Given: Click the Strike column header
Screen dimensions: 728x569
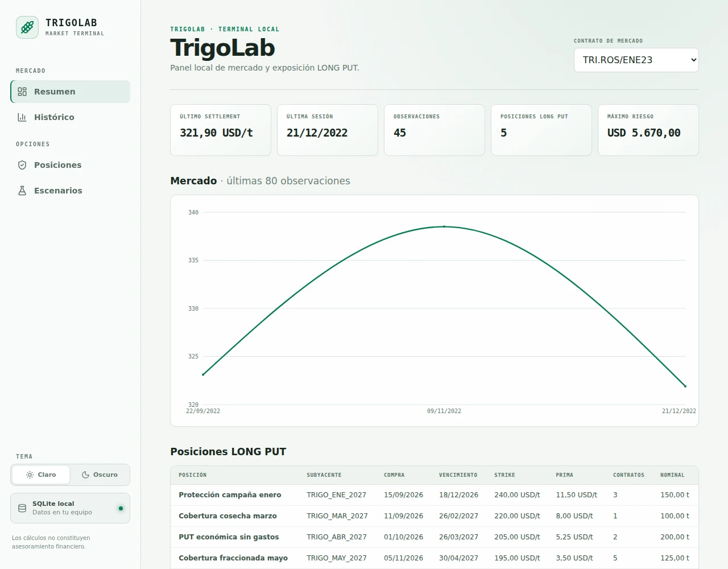Looking at the screenshot, I should 504,475.
